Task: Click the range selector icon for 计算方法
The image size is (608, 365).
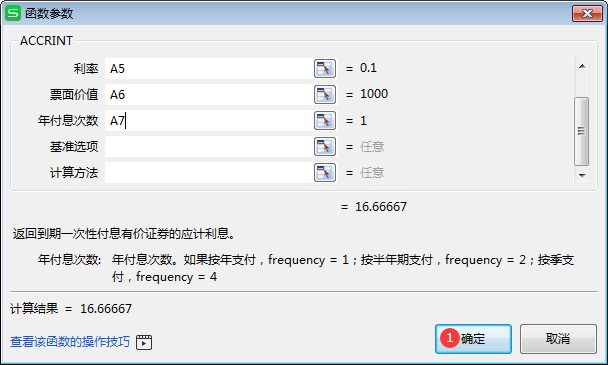Action: point(325,173)
